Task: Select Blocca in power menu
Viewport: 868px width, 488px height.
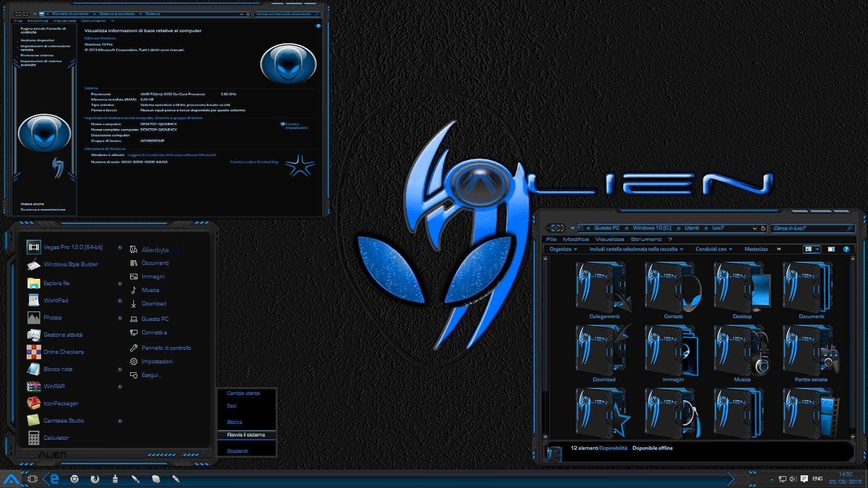Action: coord(246,422)
